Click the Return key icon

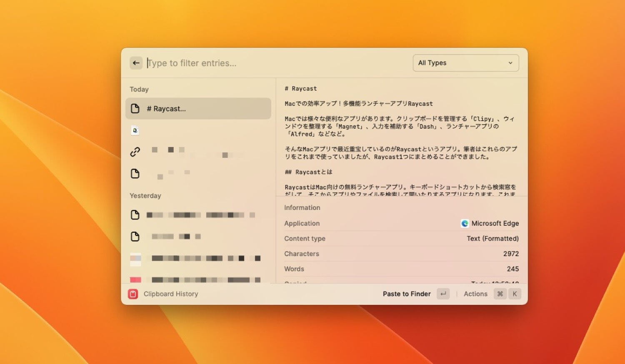[443, 294]
